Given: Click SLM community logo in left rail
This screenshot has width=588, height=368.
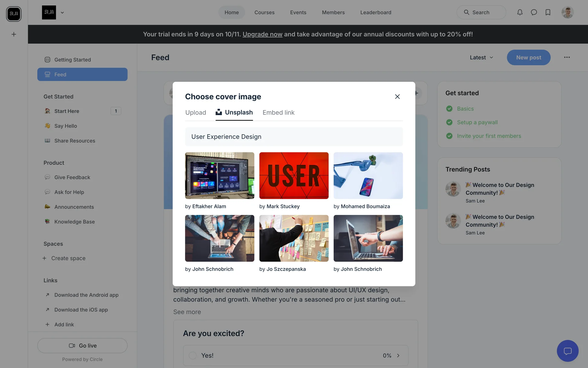Looking at the screenshot, I should [14, 14].
